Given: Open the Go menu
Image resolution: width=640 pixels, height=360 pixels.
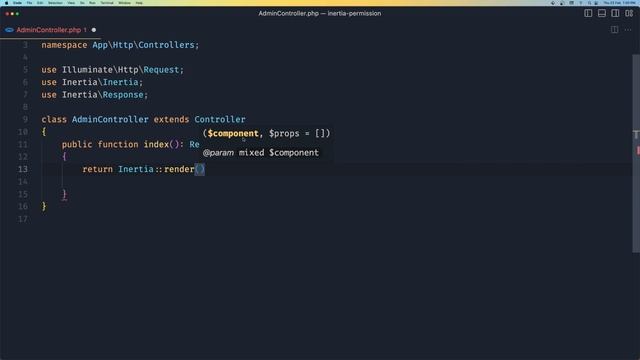Looking at the screenshot, I should tap(82, 3).
